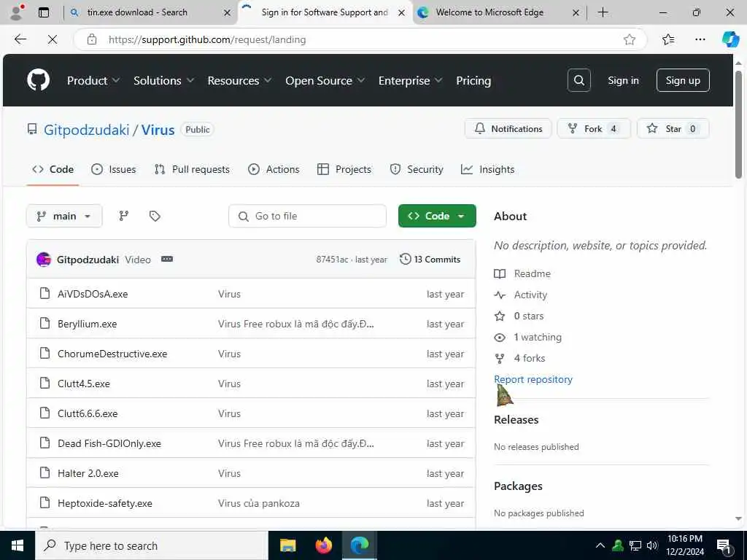Click the GitHub search magnifier icon

[578, 80]
